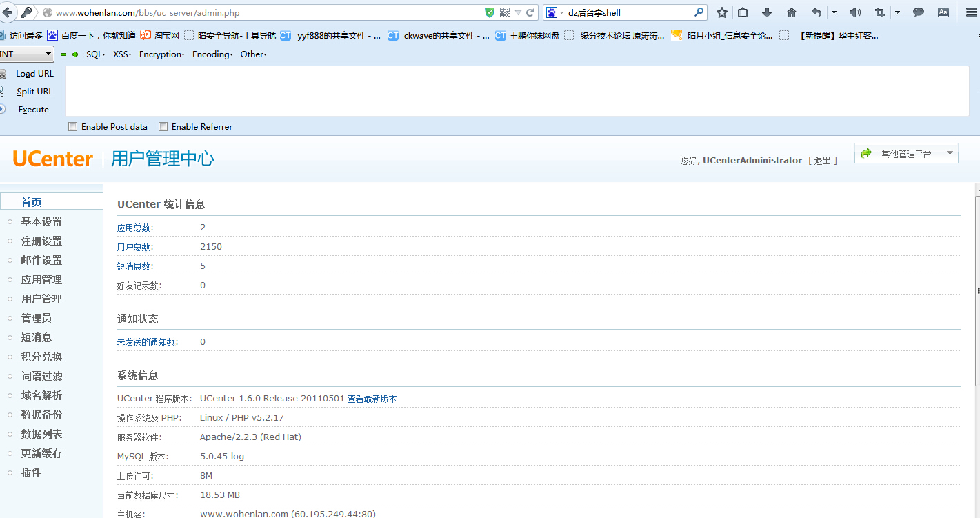This screenshot has height=518, width=980.
Task: Go to the home page icon
Action: pyautogui.click(x=792, y=12)
